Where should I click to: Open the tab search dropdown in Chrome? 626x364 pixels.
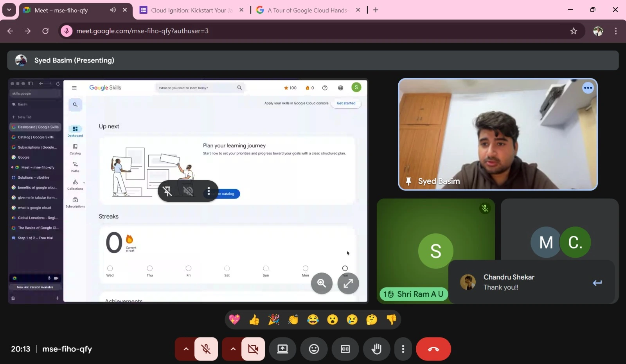pos(9,10)
